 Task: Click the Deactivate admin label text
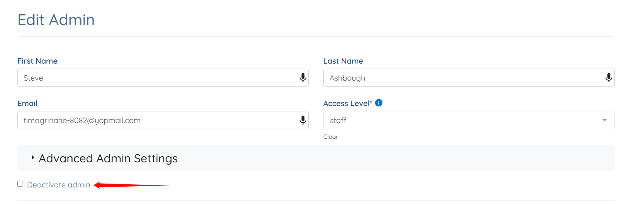click(59, 185)
